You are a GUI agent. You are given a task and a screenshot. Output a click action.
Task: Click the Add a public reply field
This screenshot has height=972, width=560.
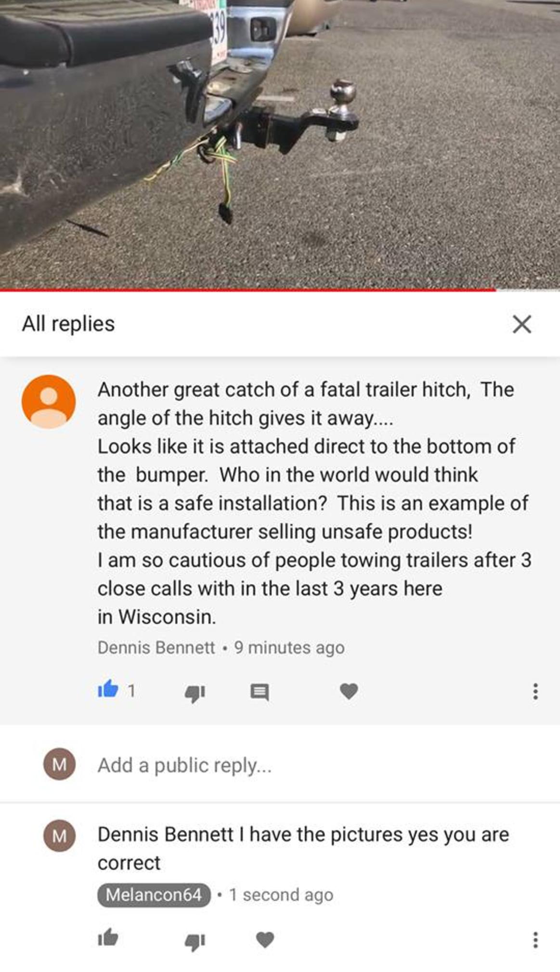318,765
